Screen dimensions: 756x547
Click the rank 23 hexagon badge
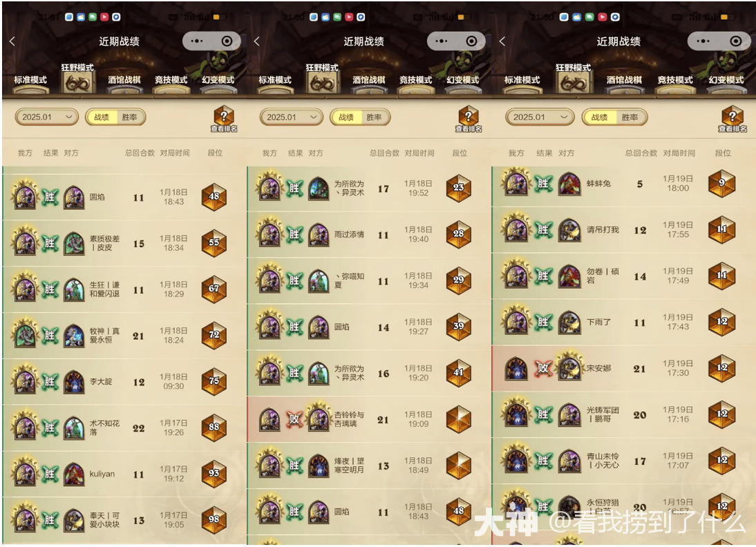point(459,188)
